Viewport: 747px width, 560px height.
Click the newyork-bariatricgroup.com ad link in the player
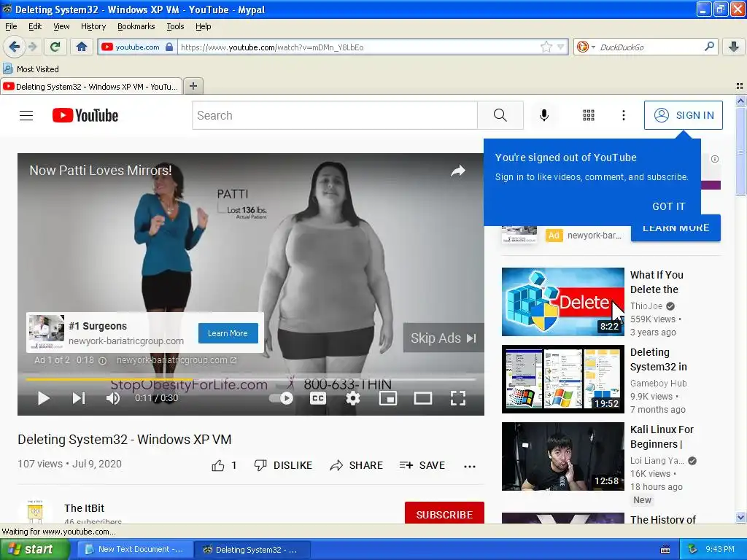coord(177,360)
